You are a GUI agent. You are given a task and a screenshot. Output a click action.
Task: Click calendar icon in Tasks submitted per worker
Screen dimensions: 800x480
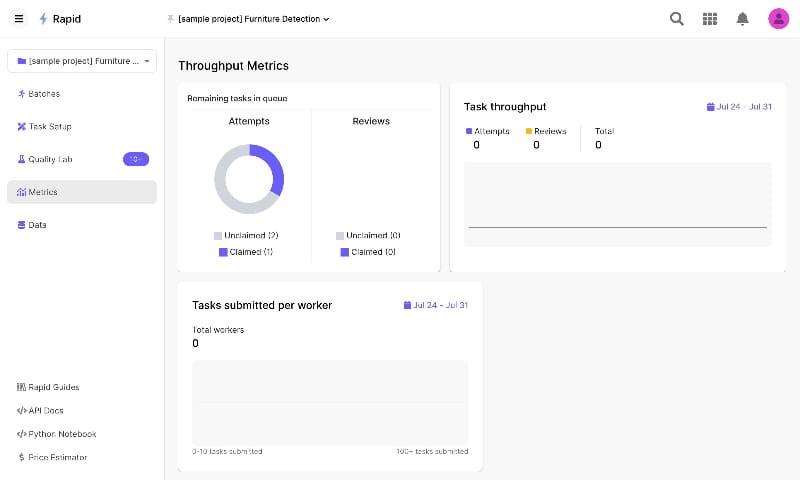click(407, 305)
